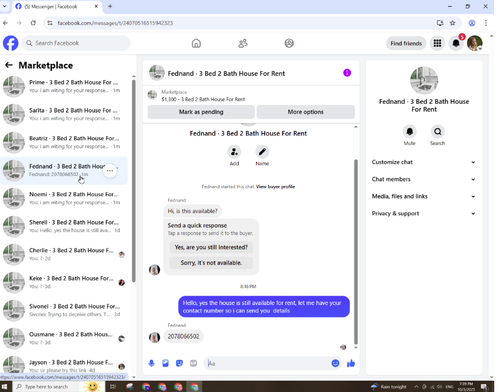500x392 pixels.
Task: Click the purple conversation info icon
Action: pos(347,73)
